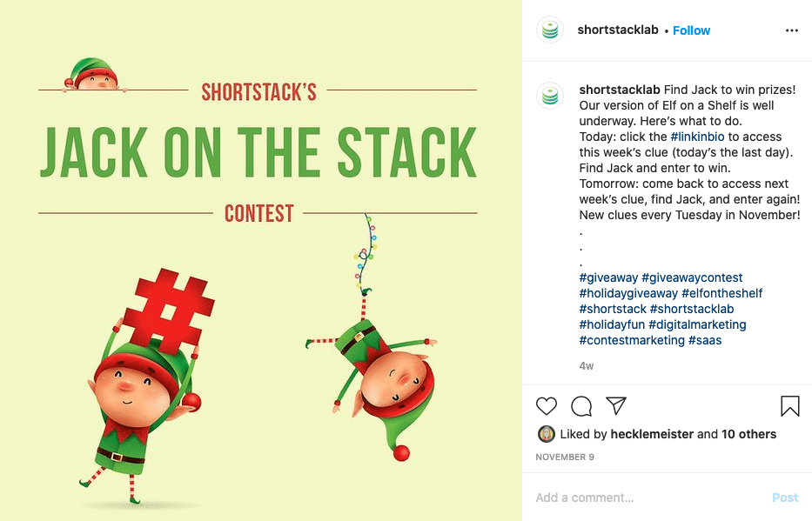This screenshot has width=812, height=521.
Task: Save the post using the bookmark icon
Action: click(x=789, y=406)
